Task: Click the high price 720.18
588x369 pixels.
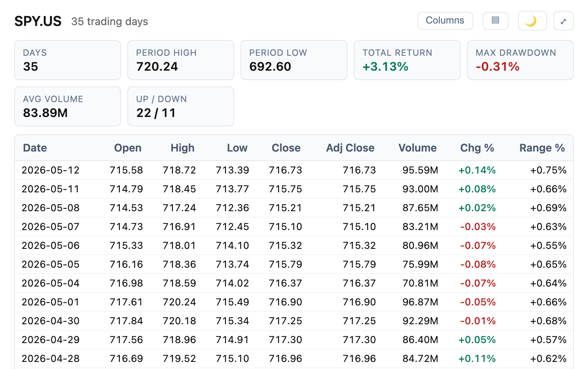Action: pyautogui.click(x=179, y=321)
